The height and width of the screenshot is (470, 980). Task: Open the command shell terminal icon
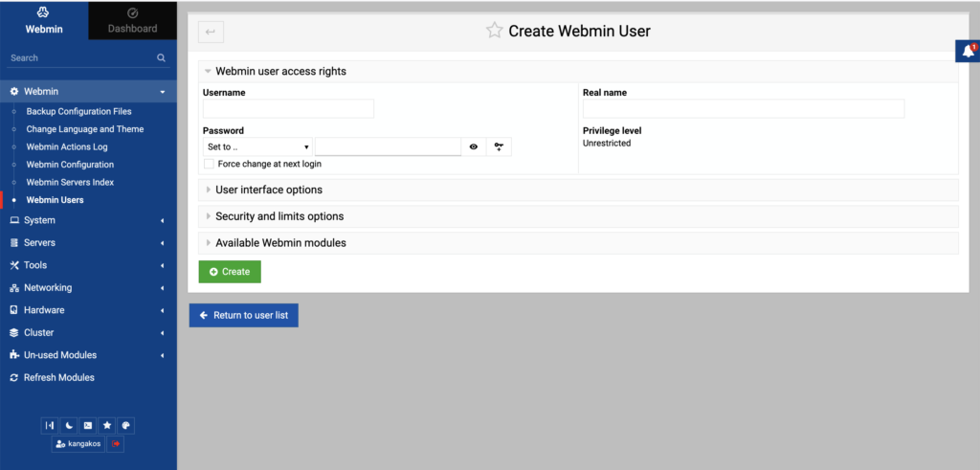[x=88, y=426]
